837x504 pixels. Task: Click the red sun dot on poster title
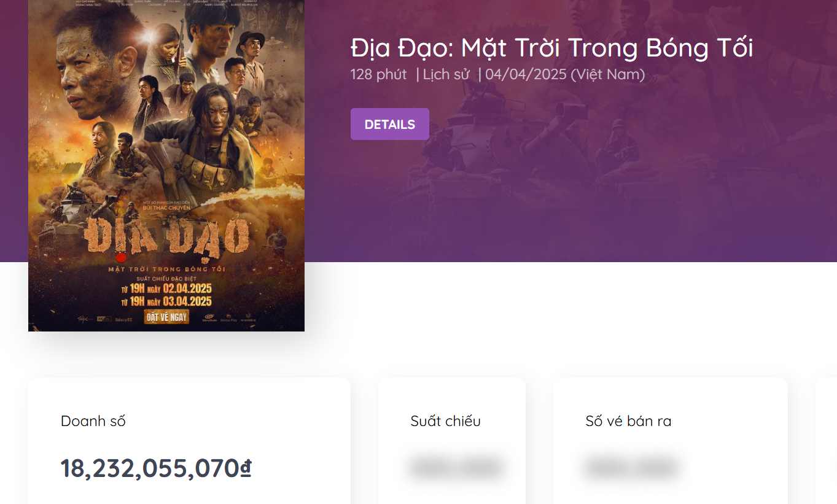point(121,258)
